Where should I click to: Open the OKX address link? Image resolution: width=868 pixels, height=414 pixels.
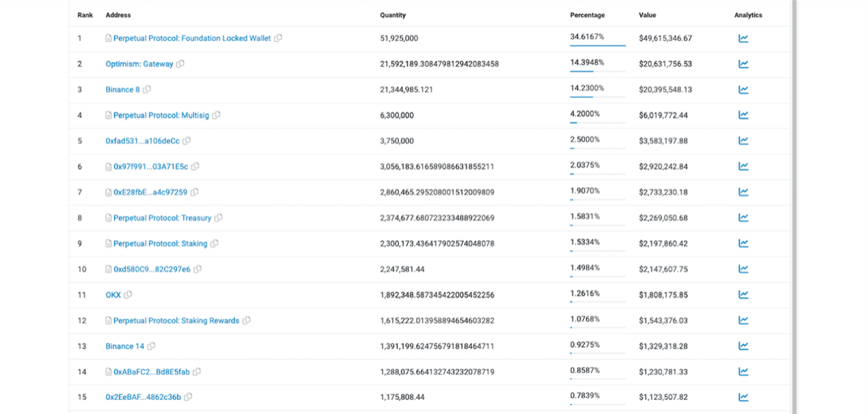(113, 295)
